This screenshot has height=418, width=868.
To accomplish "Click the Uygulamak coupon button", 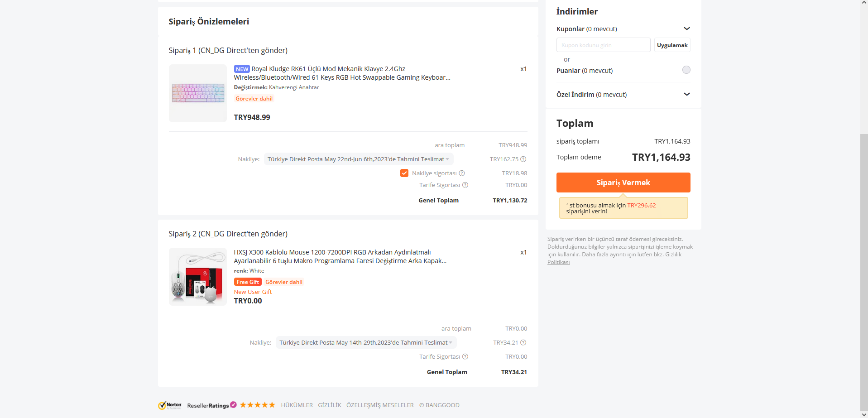I will (x=672, y=45).
